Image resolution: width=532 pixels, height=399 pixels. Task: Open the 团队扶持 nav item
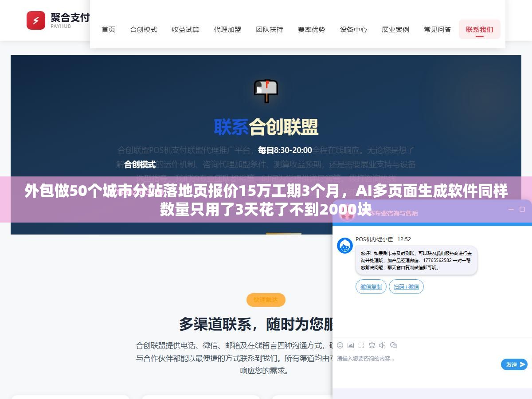pos(270,29)
